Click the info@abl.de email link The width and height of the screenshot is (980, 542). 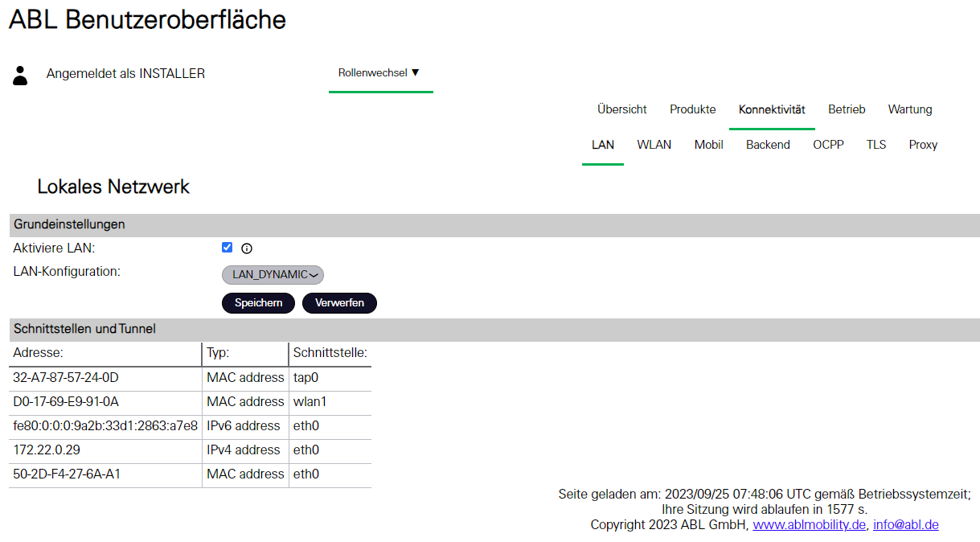coord(906,524)
